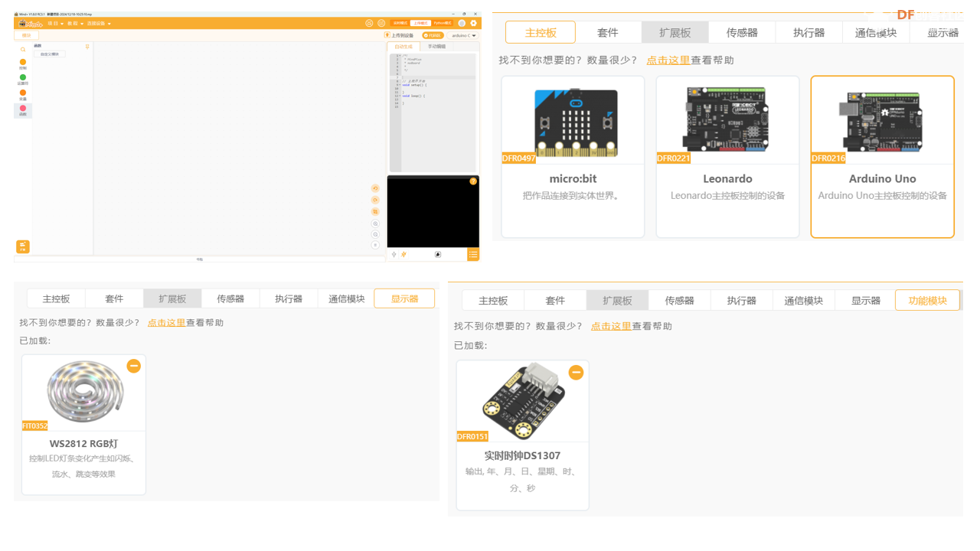Select 通信模块 tab in the WS2812 panel
This screenshot has height=551, width=980.
point(346,298)
